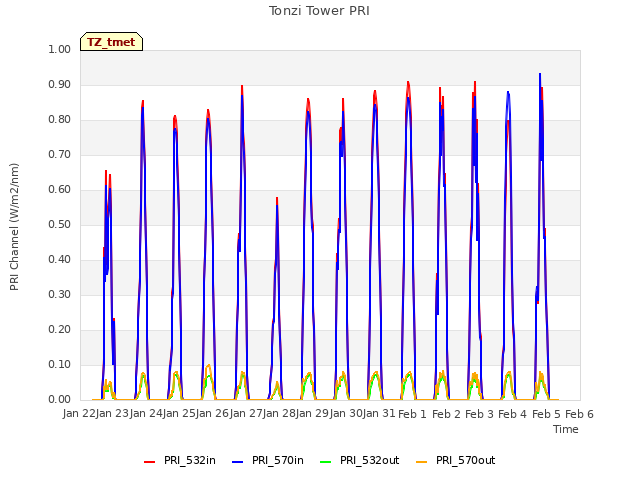This screenshot has width=640, height=480.
Task: Click the Feb 3 x-axis tick label
Action: 479,414
